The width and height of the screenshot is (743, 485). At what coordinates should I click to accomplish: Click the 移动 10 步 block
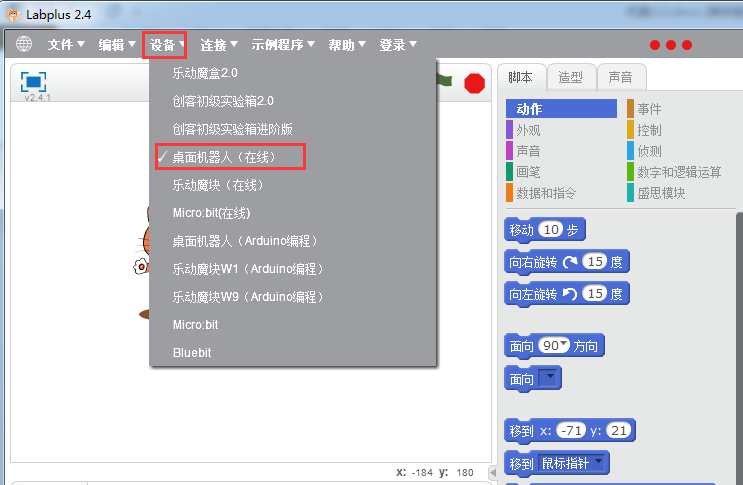(x=545, y=230)
